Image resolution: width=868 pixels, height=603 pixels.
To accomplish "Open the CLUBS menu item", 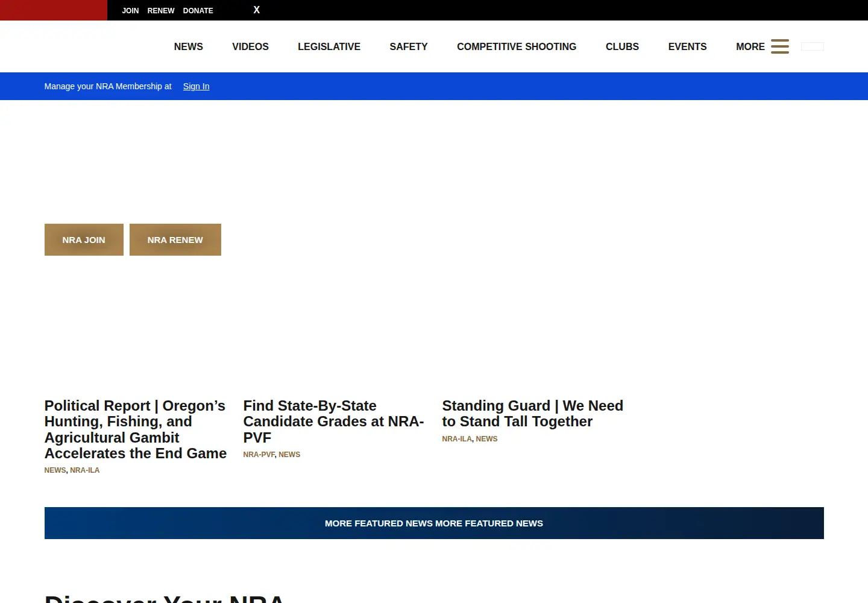I will (x=622, y=46).
